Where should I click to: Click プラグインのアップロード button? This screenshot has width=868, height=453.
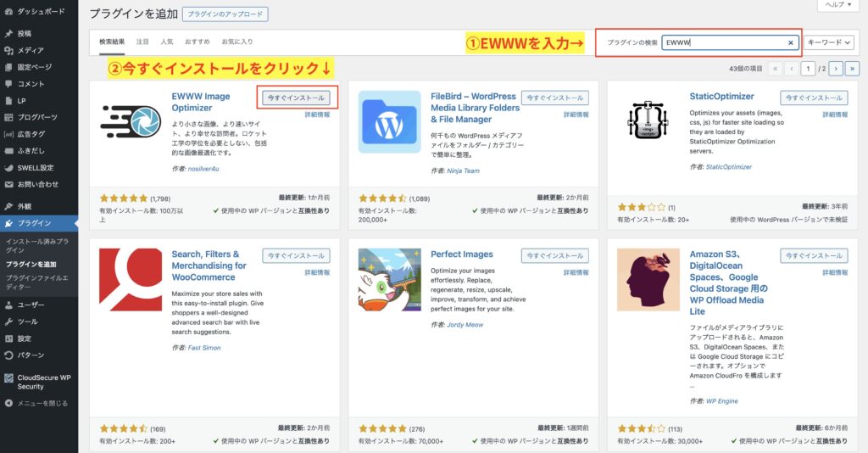(225, 14)
